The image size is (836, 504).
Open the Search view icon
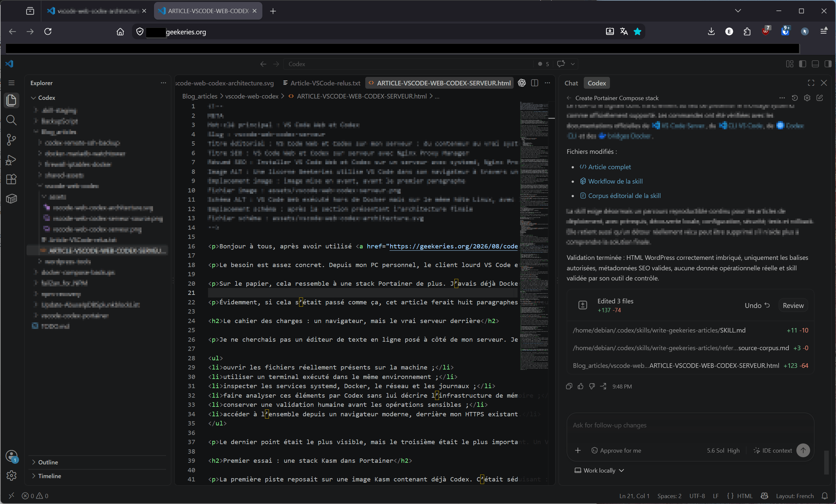point(11,120)
